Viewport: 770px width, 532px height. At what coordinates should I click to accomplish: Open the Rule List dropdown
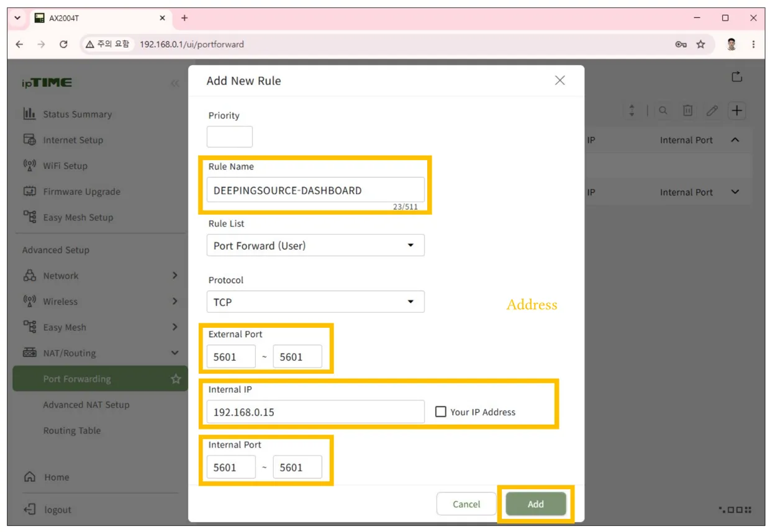click(x=315, y=245)
